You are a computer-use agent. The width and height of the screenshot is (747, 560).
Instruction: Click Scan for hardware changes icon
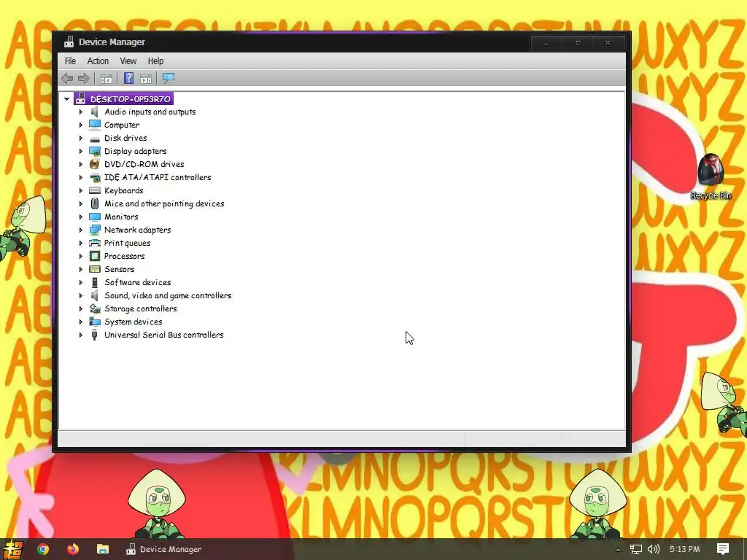click(x=169, y=78)
